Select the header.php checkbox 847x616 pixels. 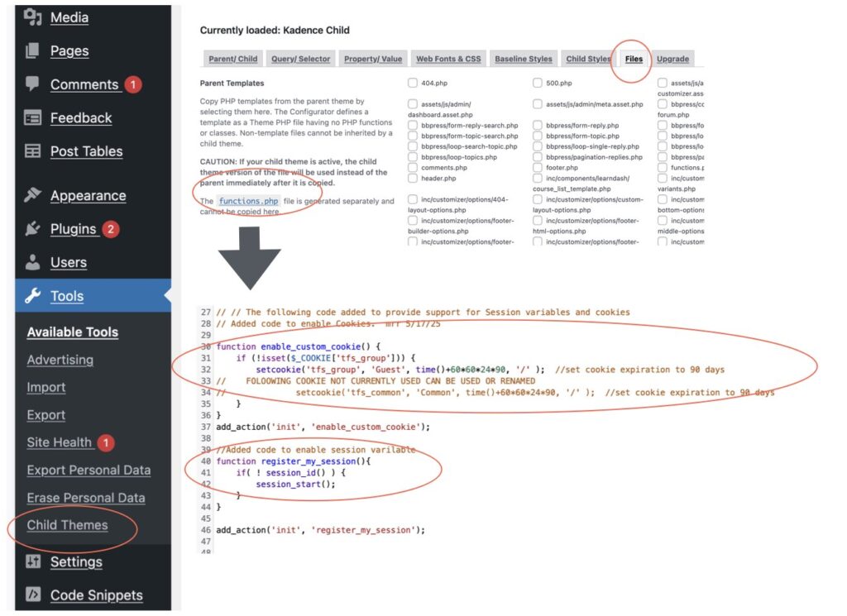point(413,178)
